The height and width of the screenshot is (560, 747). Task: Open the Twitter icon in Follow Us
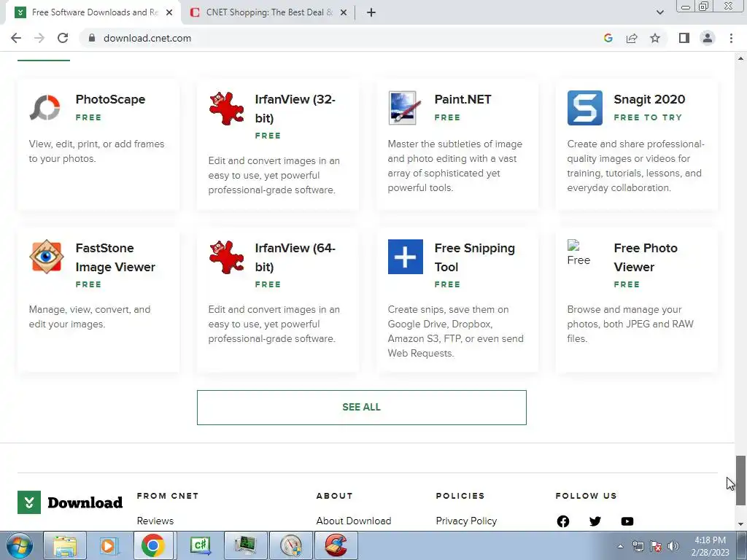(595, 521)
